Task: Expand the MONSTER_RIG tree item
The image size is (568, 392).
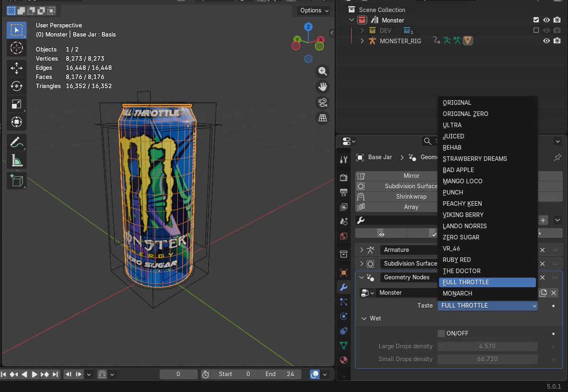Action: pos(362,41)
